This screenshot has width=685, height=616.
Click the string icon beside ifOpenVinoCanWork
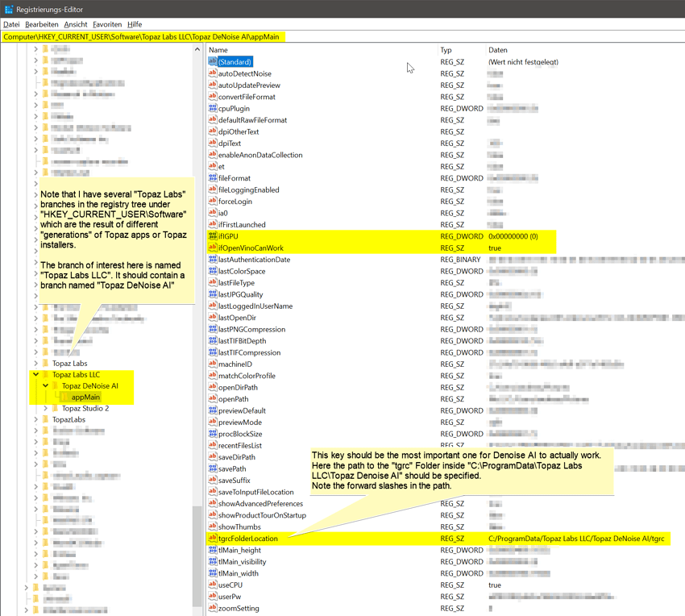213,248
